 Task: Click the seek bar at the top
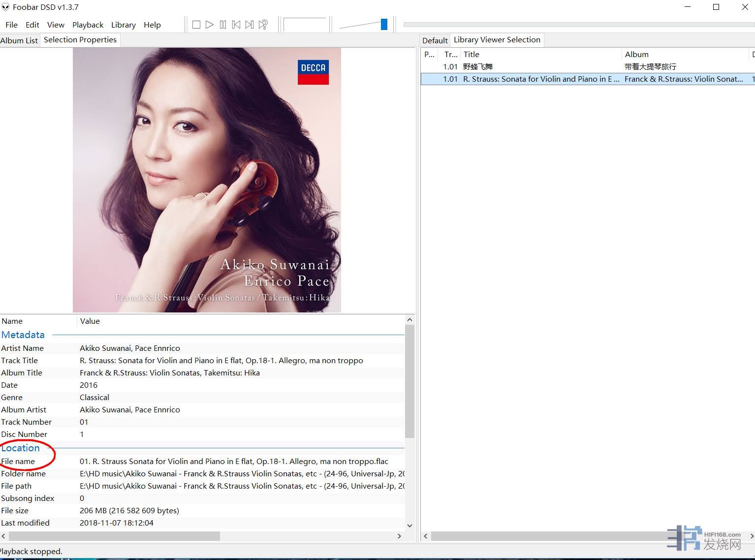[576, 24]
